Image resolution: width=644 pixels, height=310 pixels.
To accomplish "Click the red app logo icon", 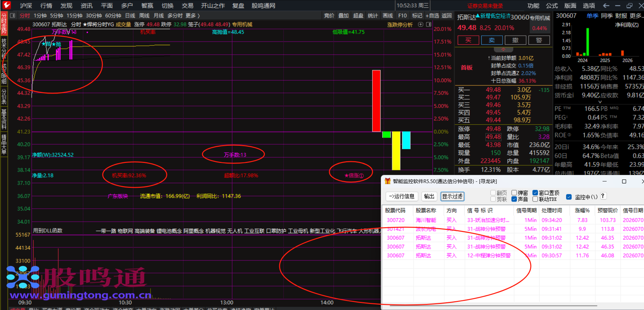I will [x=6, y=5].
